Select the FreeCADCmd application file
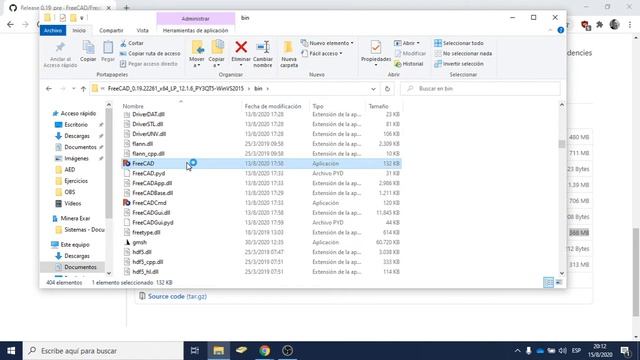This screenshot has height=360, width=640. (261, 203)
